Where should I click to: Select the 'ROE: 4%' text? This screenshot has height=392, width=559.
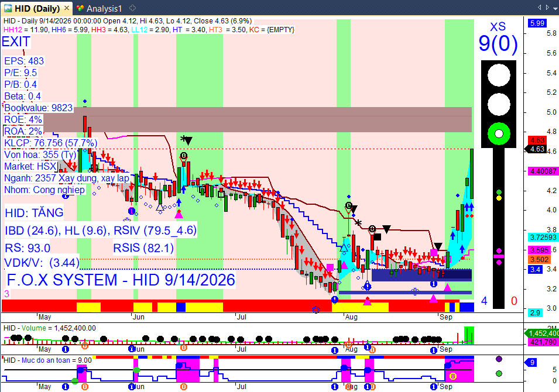[x=23, y=119]
